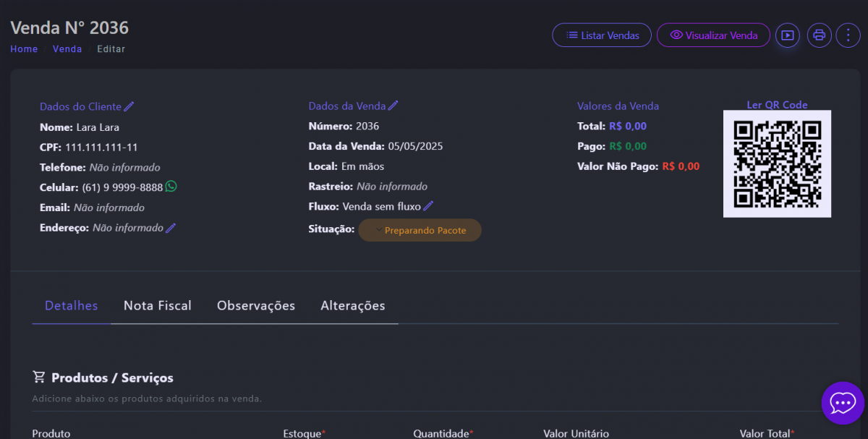The width and height of the screenshot is (868, 439).
Task: Click the pencil icon beside Dados do Cliente
Action: [129, 106]
